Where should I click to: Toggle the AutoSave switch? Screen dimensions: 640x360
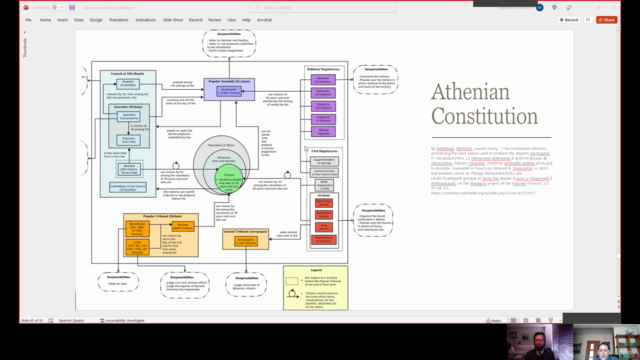point(58,7)
